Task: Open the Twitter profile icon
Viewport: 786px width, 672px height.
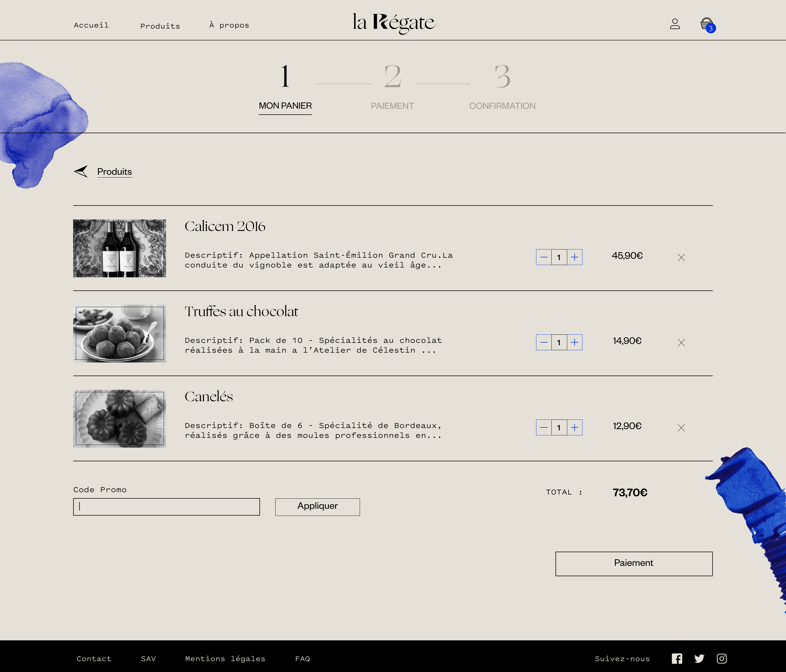Action: (x=699, y=659)
